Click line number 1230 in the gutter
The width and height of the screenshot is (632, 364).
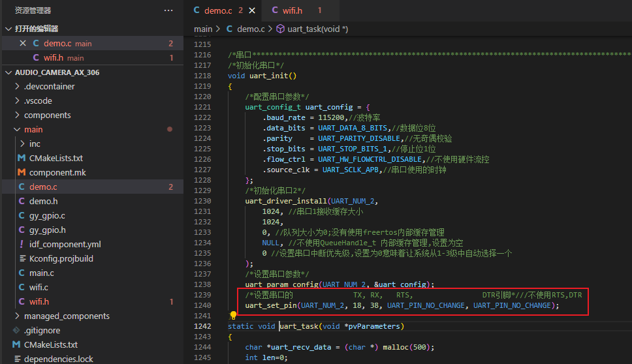coord(202,201)
